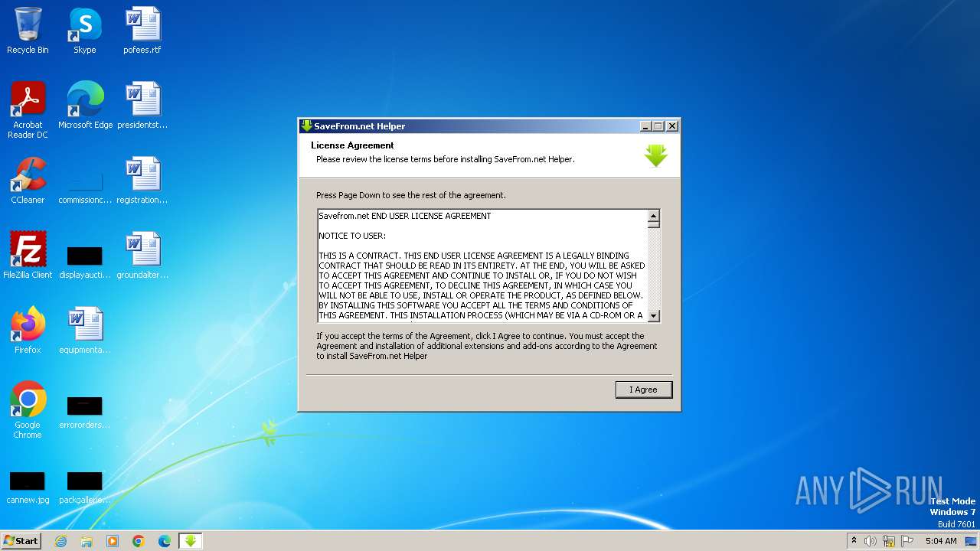Launch CCleaner from the desktop

tap(28, 180)
